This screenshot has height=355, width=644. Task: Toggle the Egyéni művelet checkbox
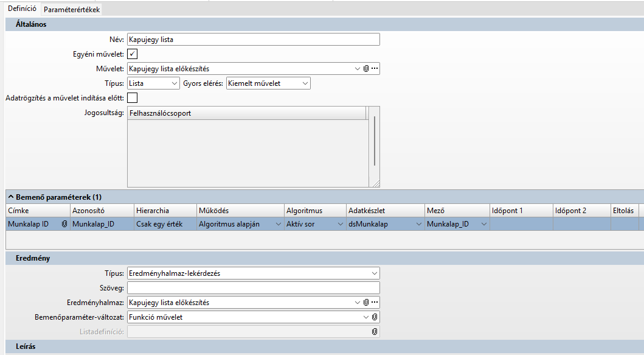132,54
